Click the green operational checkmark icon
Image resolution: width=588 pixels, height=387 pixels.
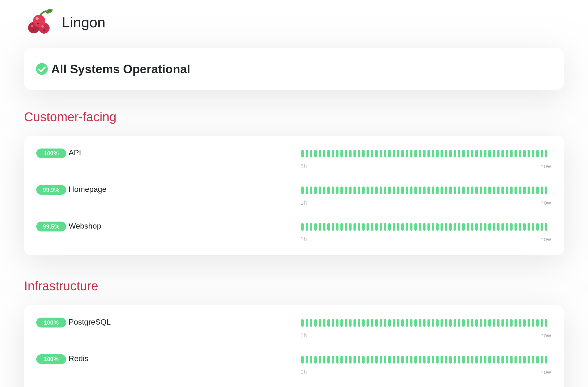tap(42, 69)
